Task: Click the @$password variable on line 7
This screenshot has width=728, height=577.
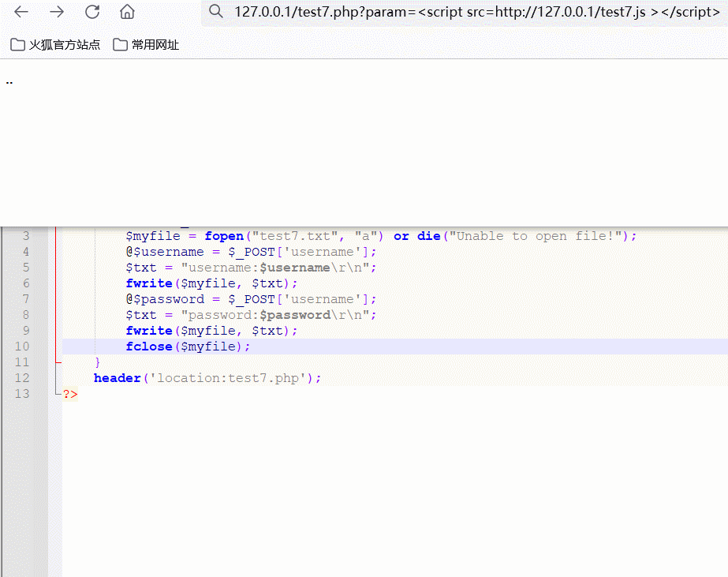Action: coord(165,299)
